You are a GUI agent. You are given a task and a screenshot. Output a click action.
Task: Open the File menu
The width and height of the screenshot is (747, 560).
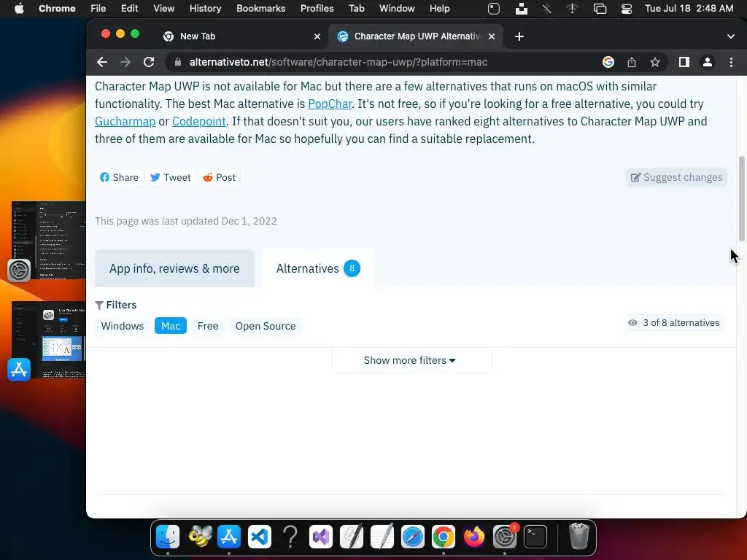pyautogui.click(x=98, y=9)
